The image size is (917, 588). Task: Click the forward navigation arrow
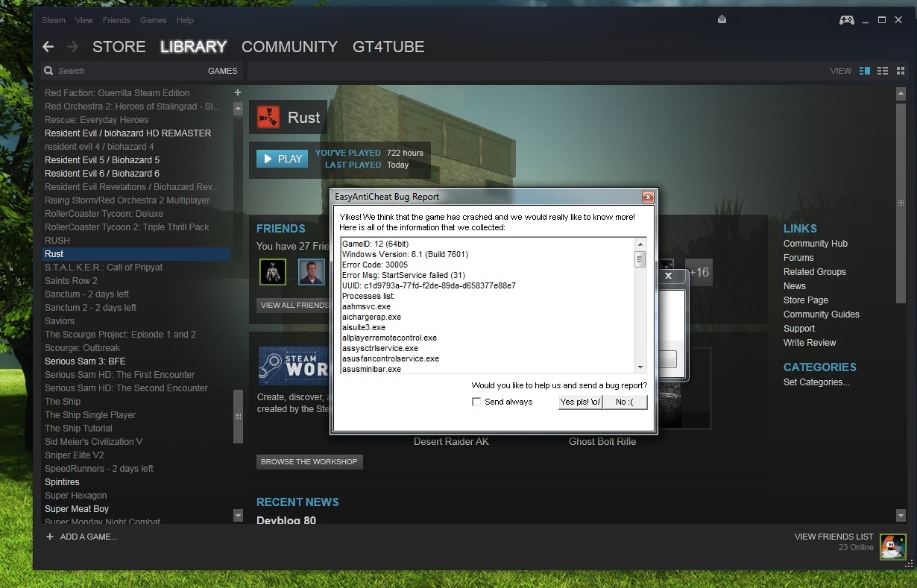click(72, 47)
